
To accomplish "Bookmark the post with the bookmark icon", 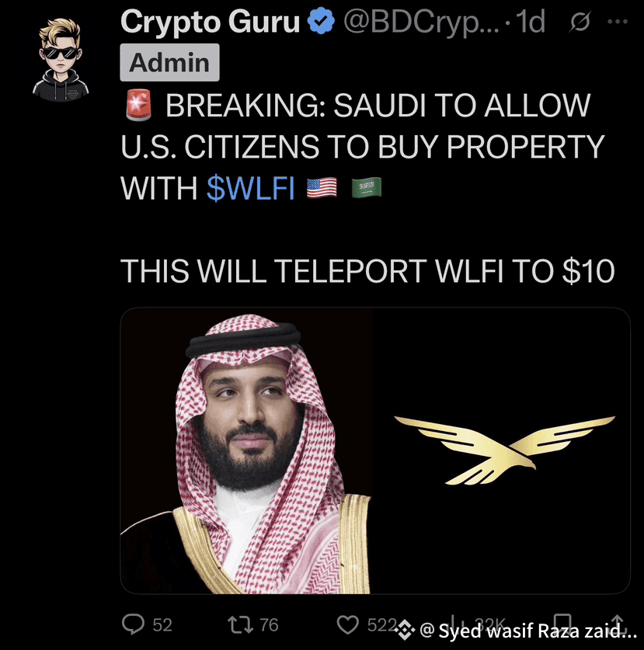I will tap(562, 622).
